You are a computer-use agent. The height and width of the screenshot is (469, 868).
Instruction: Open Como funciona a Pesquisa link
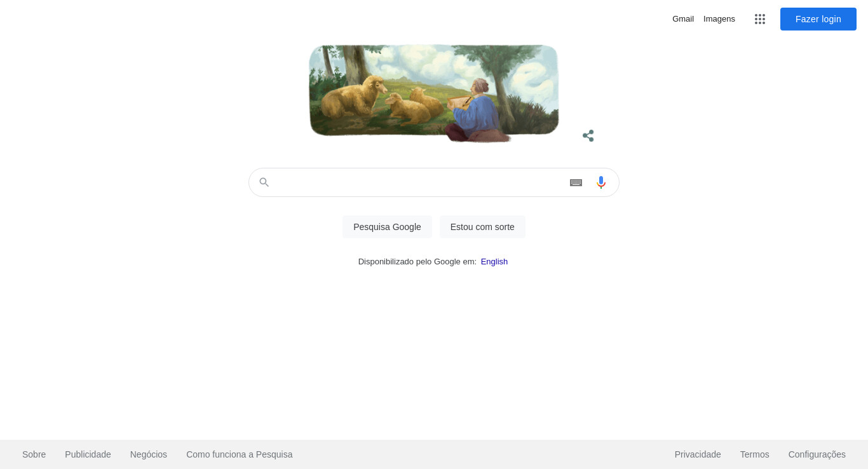(240, 454)
